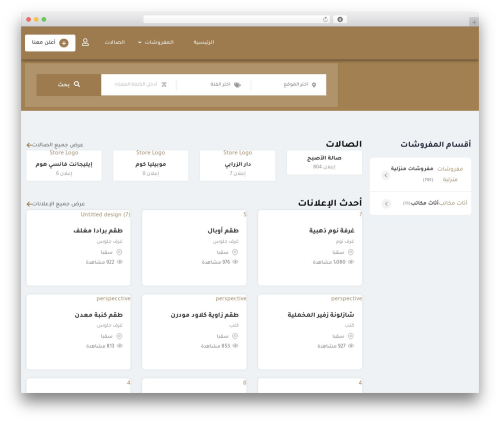The image size is (500, 423).
Task: Click the magnifier icon on بحث button
Action: coord(77,84)
